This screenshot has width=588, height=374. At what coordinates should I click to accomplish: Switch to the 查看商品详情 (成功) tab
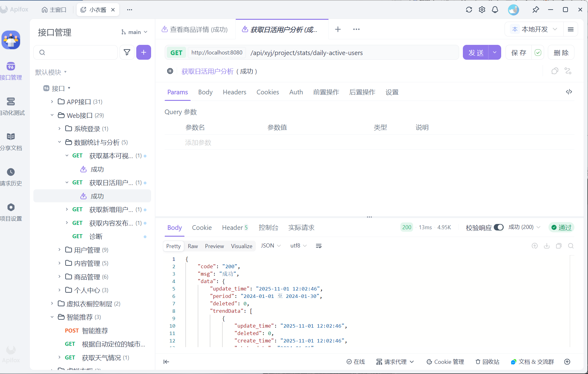click(195, 29)
